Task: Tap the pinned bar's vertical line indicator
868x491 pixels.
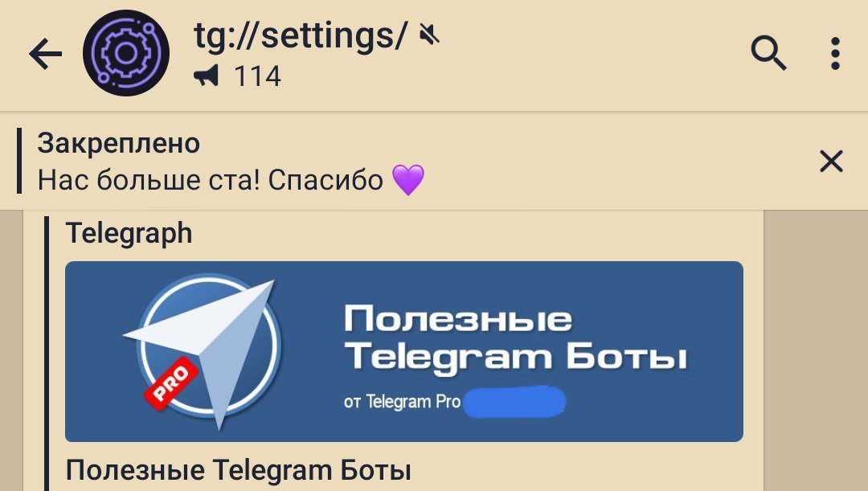Action: click(x=19, y=161)
